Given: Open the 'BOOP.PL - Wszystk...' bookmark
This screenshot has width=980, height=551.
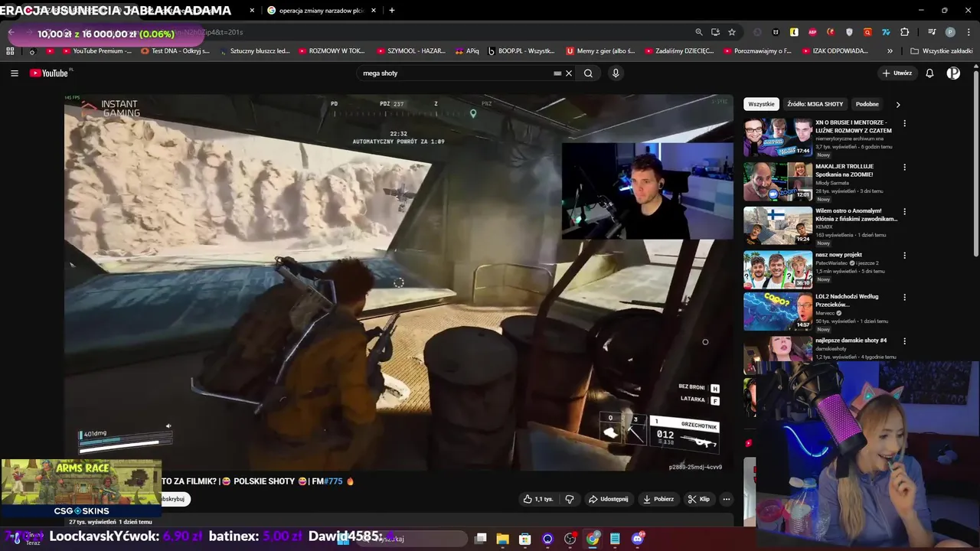Looking at the screenshot, I should click(521, 51).
